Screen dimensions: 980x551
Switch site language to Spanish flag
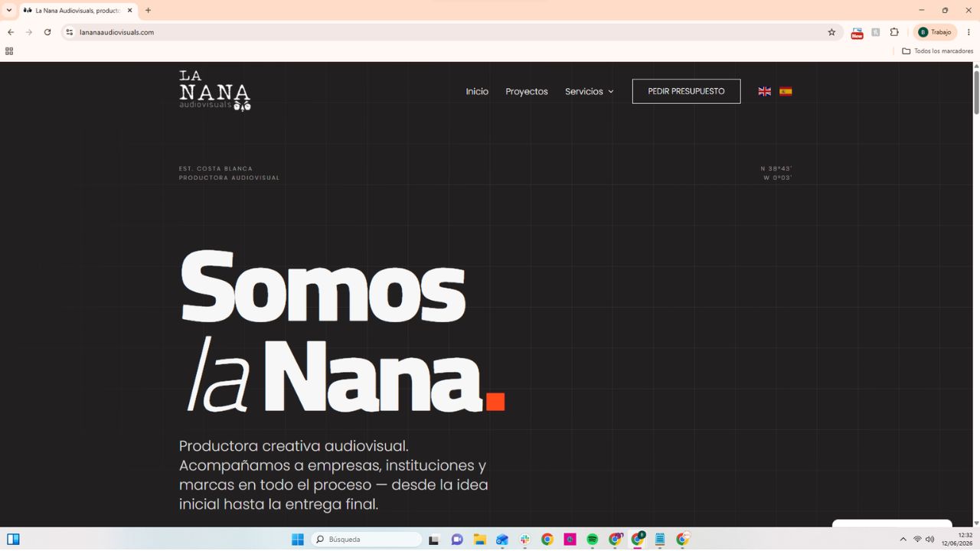pyautogui.click(x=786, y=91)
